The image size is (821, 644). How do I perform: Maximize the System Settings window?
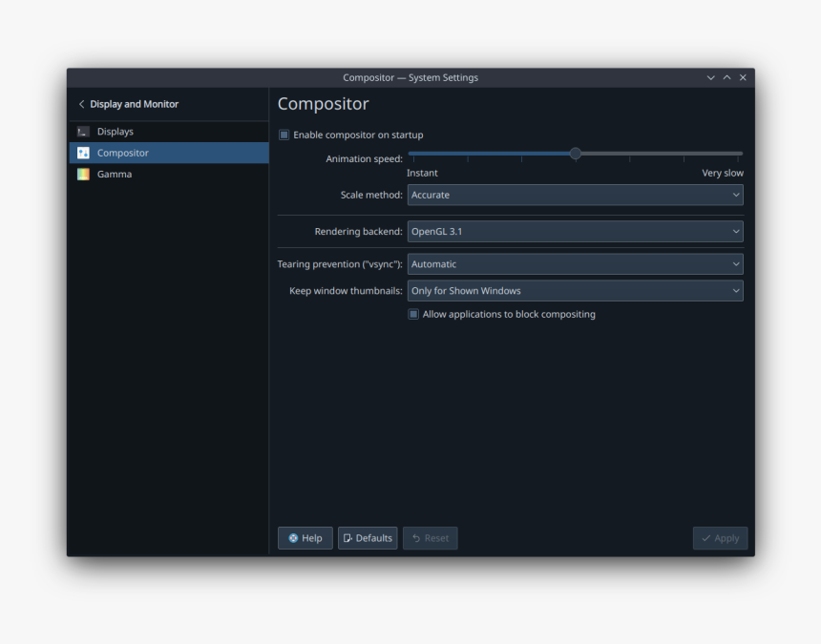726,77
